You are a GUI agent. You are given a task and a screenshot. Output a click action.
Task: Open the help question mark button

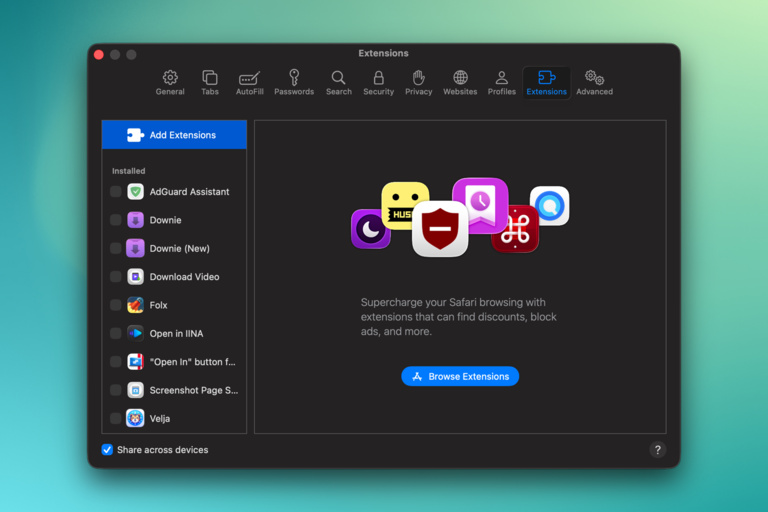coord(657,450)
